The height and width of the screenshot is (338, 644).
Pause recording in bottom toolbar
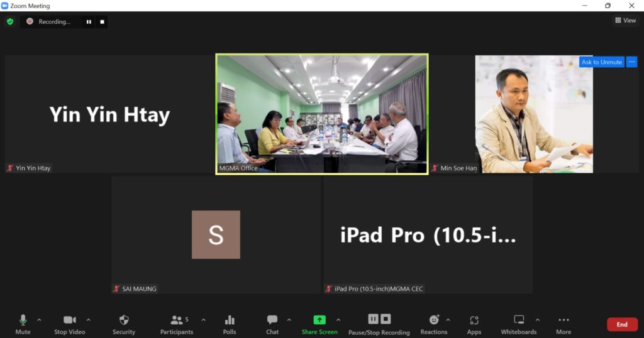[373, 319]
